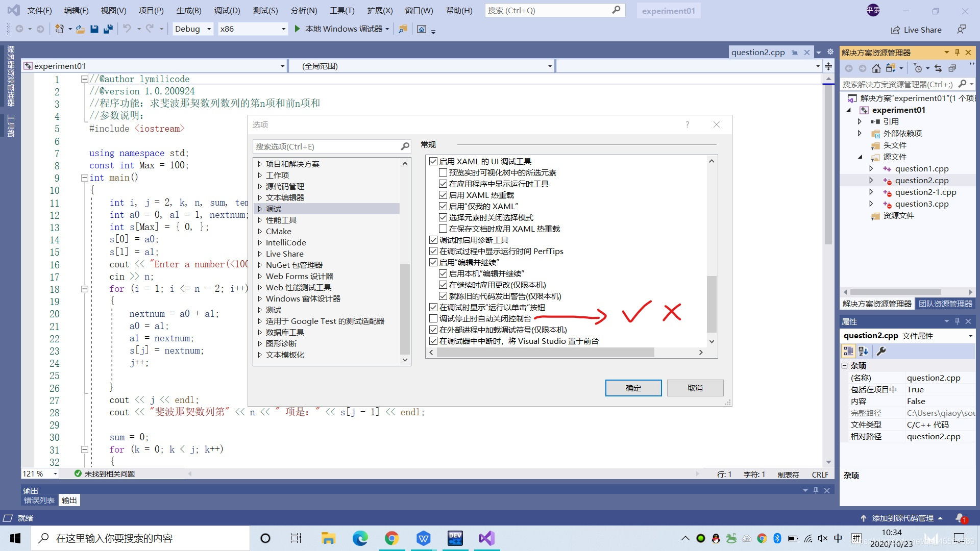The width and height of the screenshot is (980, 551).
Task: Open Visual Studio from the taskbar
Action: (486, 538)
